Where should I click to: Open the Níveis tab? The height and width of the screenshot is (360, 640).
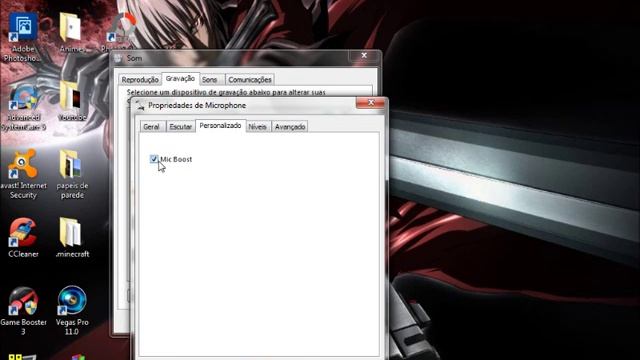tap(258, 127)
